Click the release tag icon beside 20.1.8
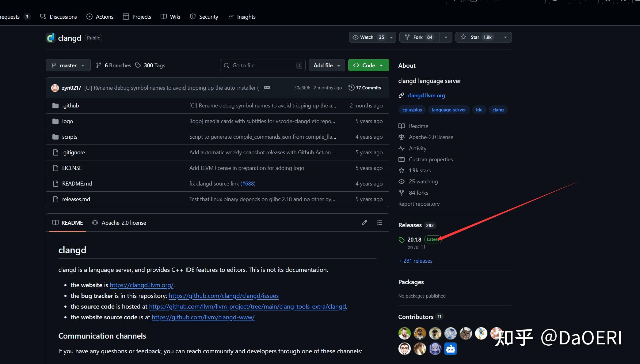Viewport: 640px width, 364px height. (x=401, y=240)
